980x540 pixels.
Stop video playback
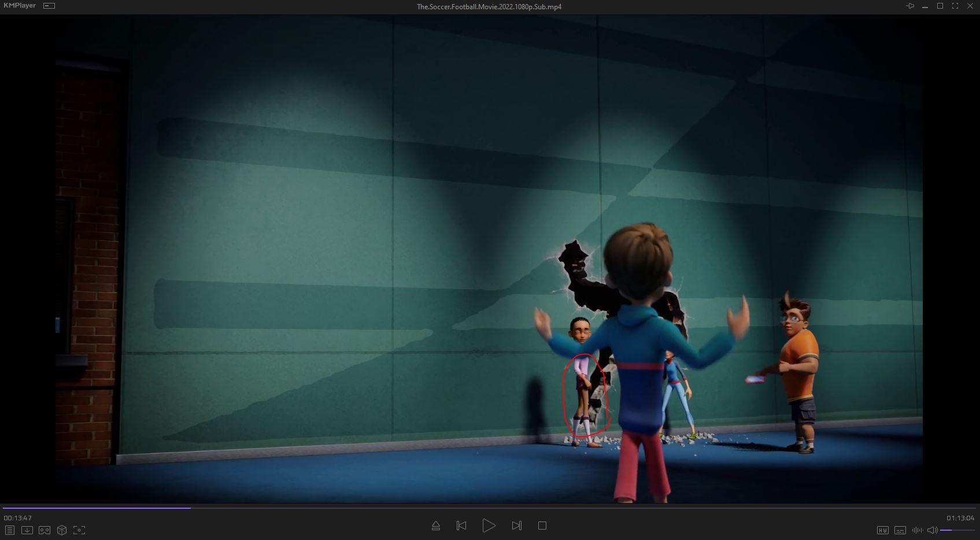(542, 526)
